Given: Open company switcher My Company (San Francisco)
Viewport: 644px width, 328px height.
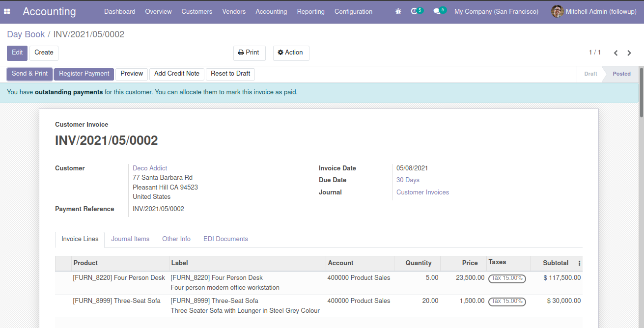Looking at the screenshot, I should pos(496,11).
